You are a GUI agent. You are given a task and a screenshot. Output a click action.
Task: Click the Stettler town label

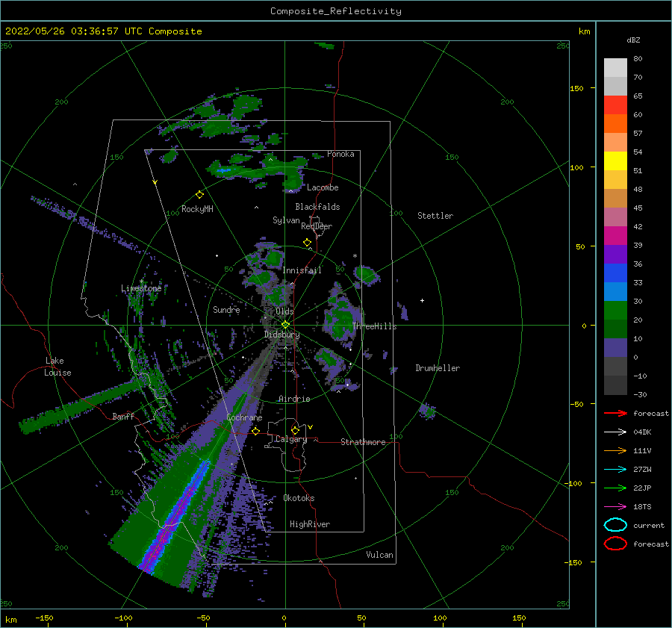click(x=435, y=216)
